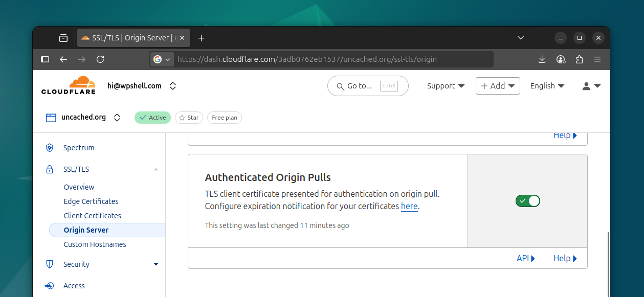Select the Origin Server menu item
This screenshot has height=297, width=644.
click(x=107, y=230)
